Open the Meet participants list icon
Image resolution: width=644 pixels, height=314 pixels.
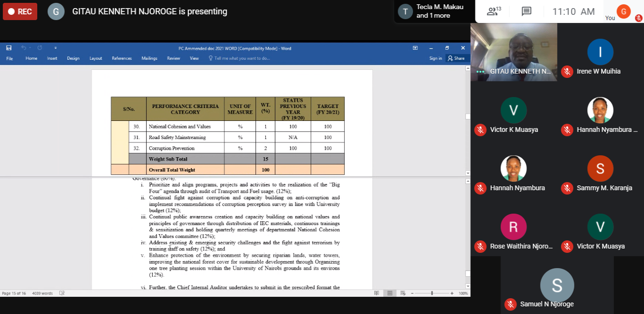(492, 11)
